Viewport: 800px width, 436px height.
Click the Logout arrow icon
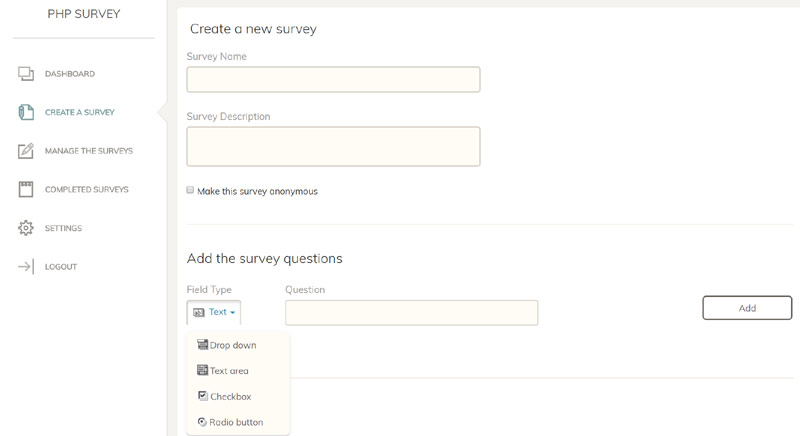click(x=27, y=267)
